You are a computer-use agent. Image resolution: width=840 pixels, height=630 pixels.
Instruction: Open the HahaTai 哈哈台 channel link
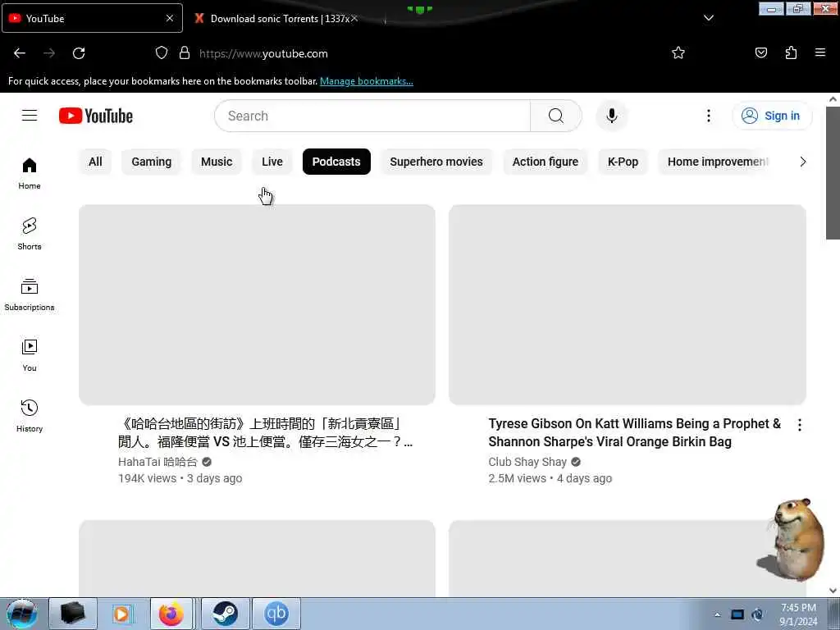click(158, 462)
